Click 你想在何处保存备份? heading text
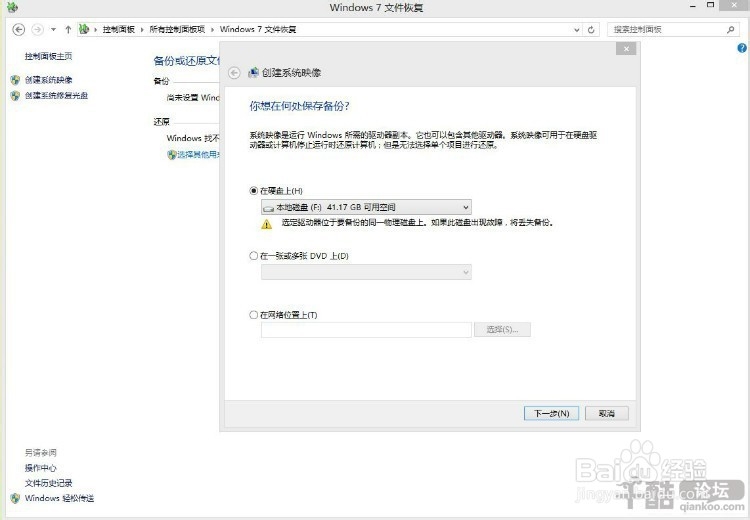The width and height of the screenshot is (750, 520). coord(299,106)
